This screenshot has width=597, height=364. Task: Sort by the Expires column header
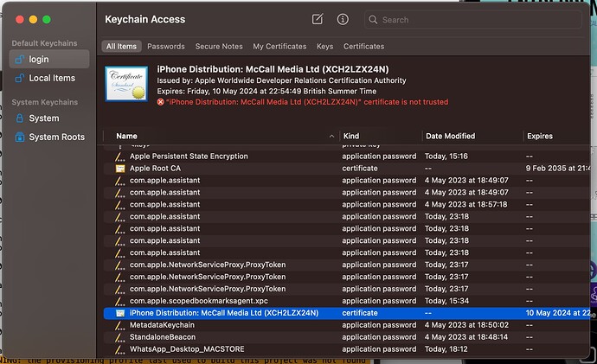[540, 136]
